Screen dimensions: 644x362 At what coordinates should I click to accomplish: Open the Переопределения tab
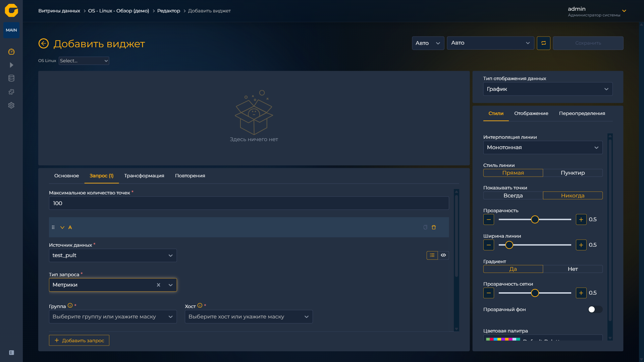(582, 113)
